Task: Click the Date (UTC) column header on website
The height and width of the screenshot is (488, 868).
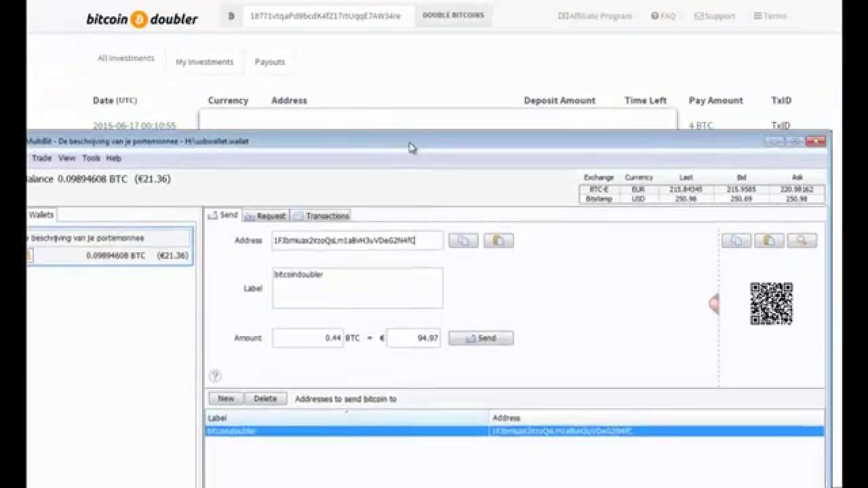Action: point(115,100)
